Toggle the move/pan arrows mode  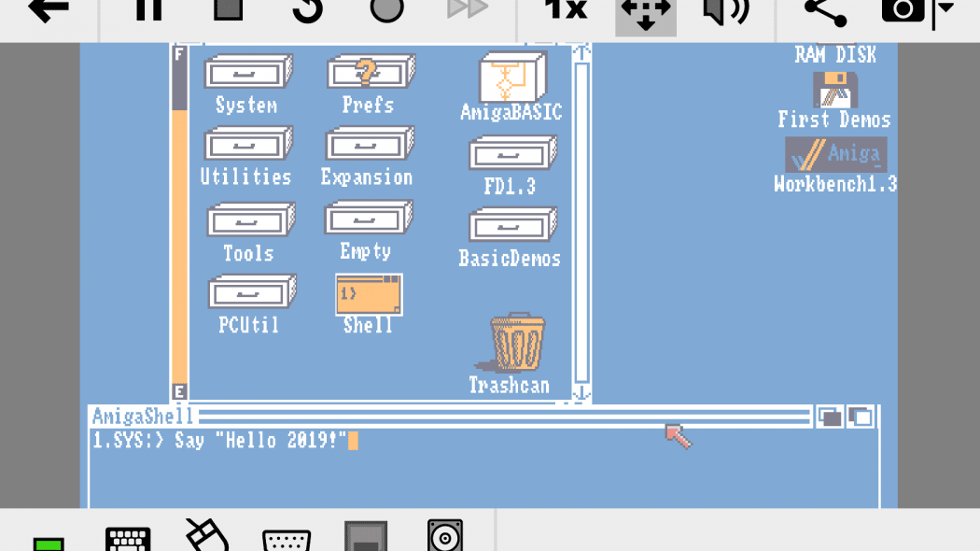[646, 16]
